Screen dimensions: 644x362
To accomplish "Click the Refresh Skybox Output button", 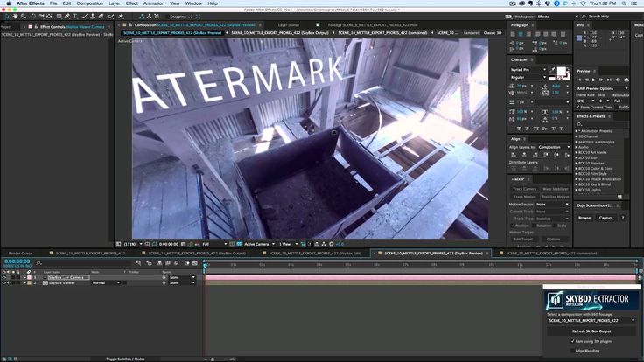I will coord(592,331).
